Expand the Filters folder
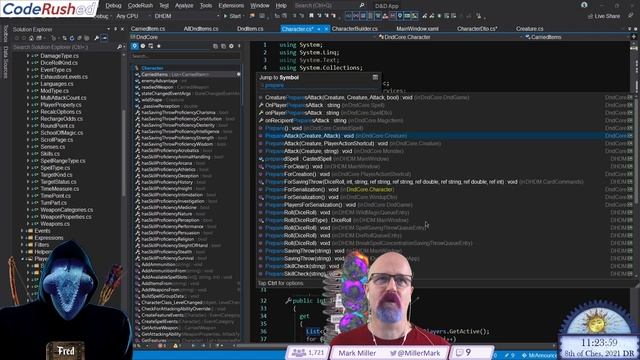 (22, 245)
